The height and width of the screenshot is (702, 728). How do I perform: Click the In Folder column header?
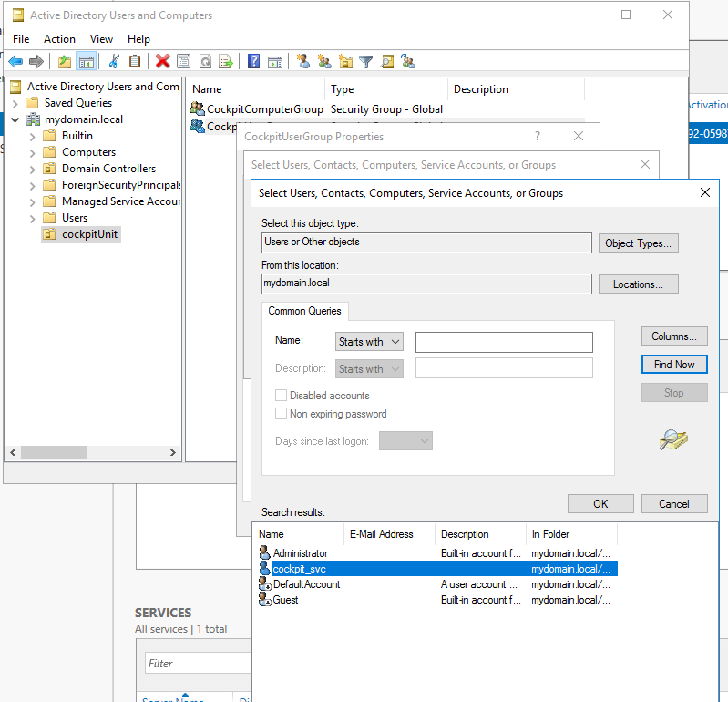[571, 534]
